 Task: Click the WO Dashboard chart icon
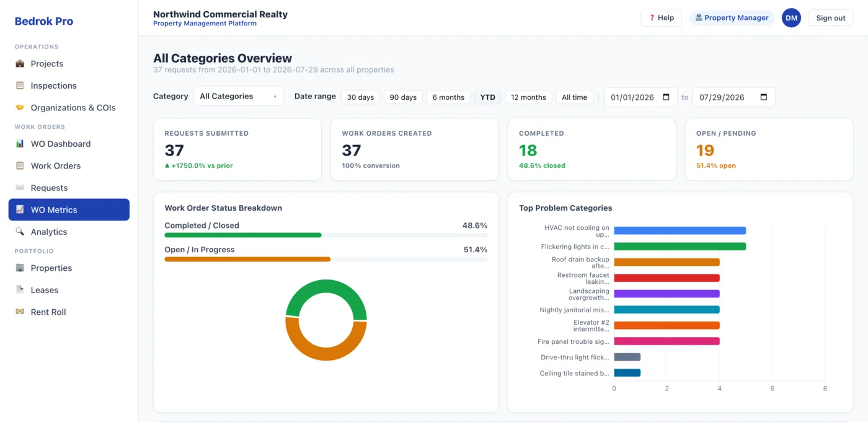tap(20, 144)
